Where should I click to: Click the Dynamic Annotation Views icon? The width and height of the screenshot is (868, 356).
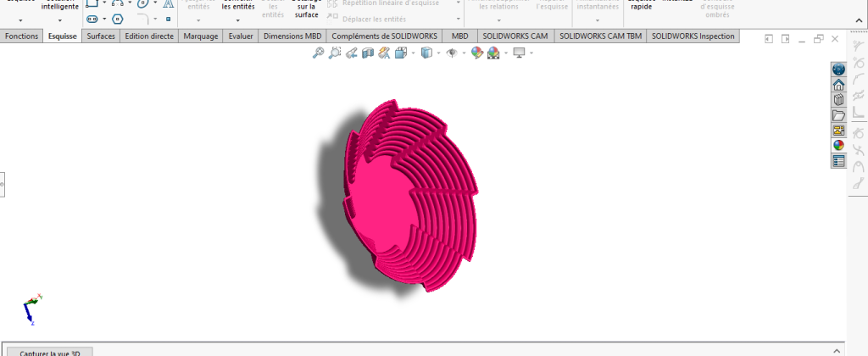(x=384, y=53)
